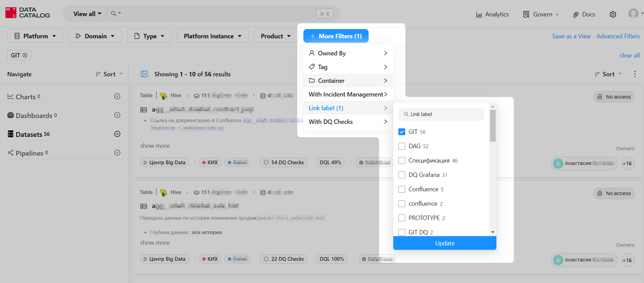Open the Owned By filter submenu
The height and width of the screenshot is (283, 644).
coord(348,53)
